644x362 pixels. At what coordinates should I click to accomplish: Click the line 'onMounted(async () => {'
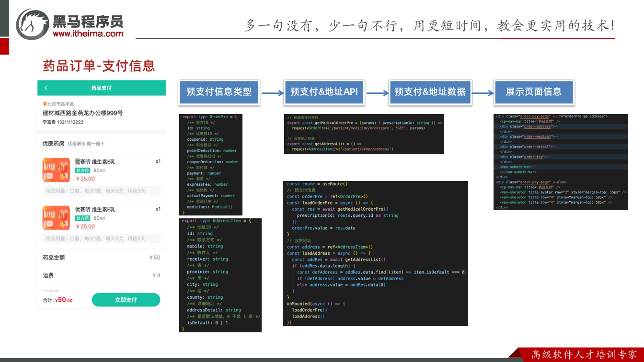tap(316, 304)
